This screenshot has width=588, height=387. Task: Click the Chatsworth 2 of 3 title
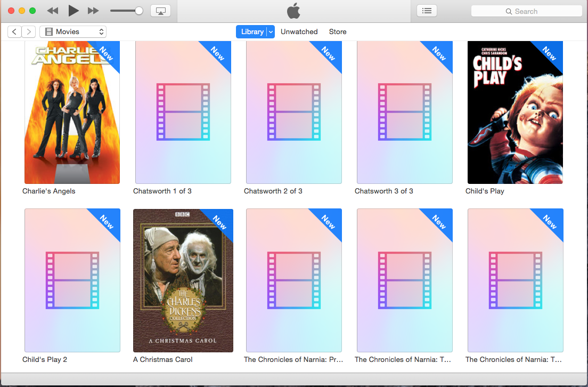(x=273, y=191)
